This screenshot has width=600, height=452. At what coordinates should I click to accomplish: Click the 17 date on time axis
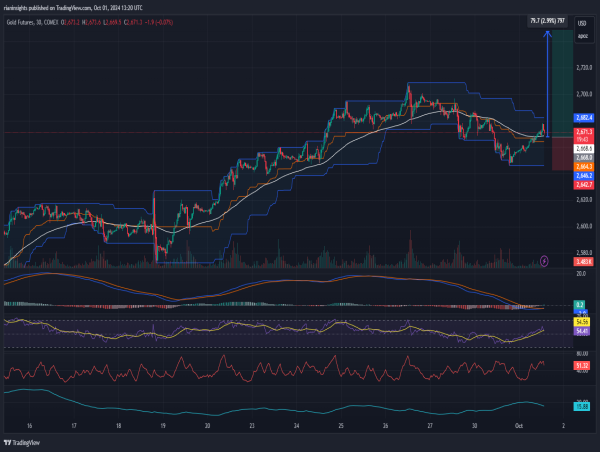click(x=74, y=426)
